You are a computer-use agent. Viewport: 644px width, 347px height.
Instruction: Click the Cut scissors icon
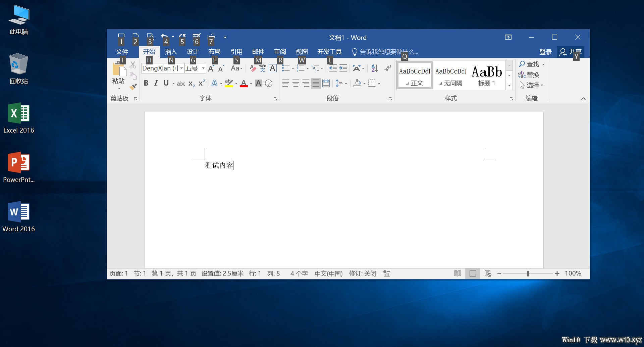(x=133, y=65)
